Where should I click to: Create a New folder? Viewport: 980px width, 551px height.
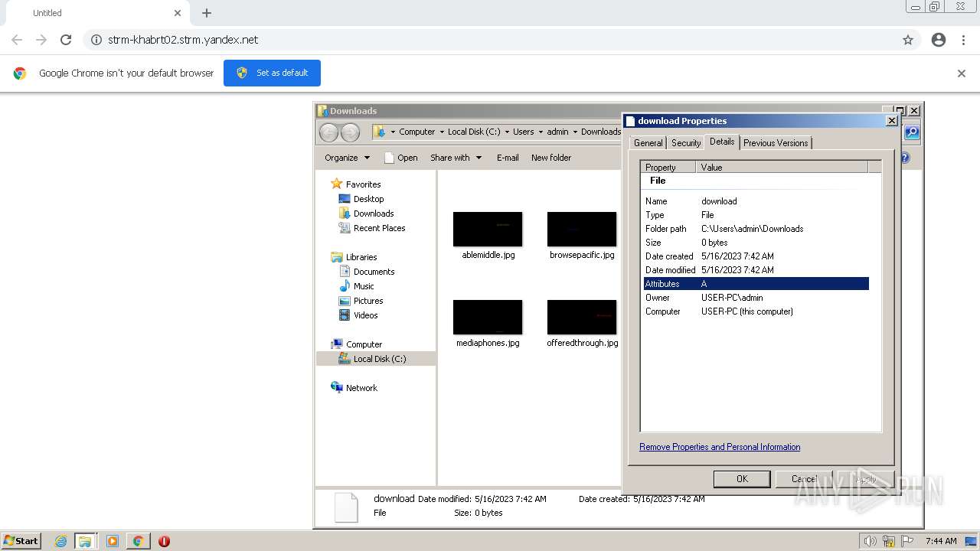click(x=551, y=158)
